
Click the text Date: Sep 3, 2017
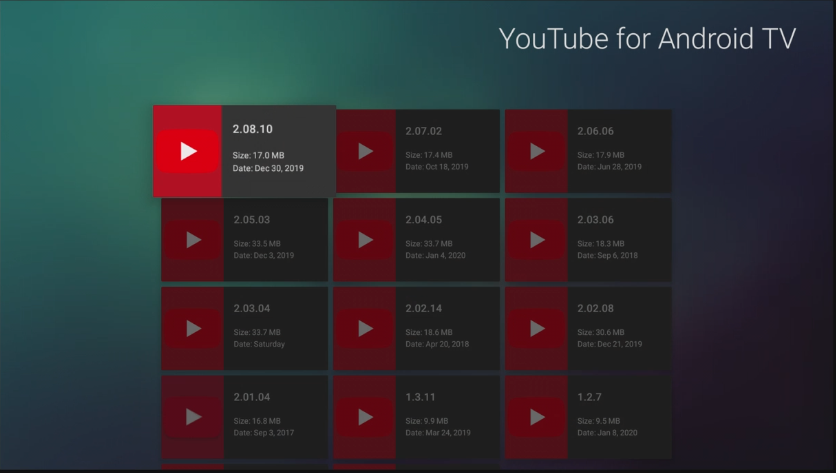pos(264,432)
